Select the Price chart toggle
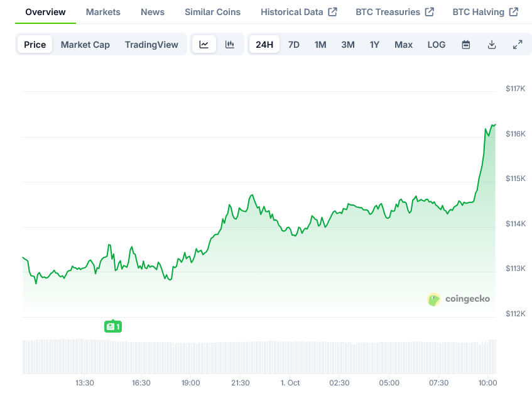 point(35,45)
